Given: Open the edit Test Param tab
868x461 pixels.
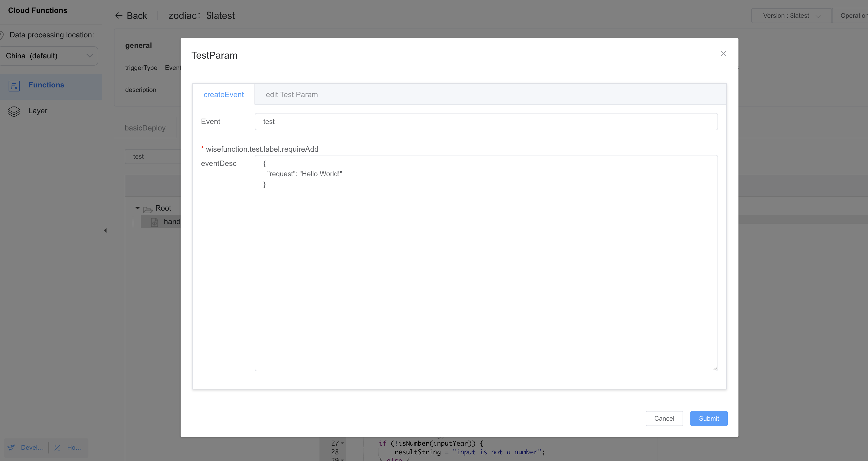Looking at the screenshot, I should 292,94.
